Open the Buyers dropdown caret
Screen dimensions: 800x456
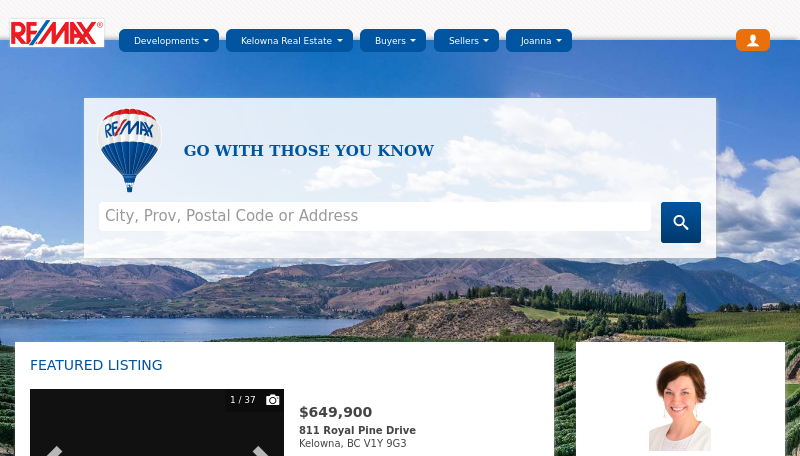[x=413, y=41]
